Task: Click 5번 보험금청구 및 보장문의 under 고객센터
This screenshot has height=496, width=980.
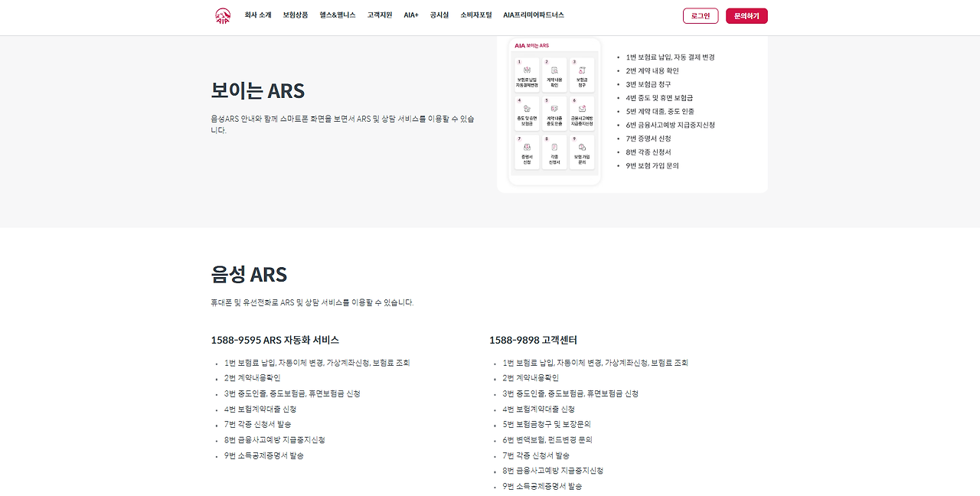Action: point(547,424)
